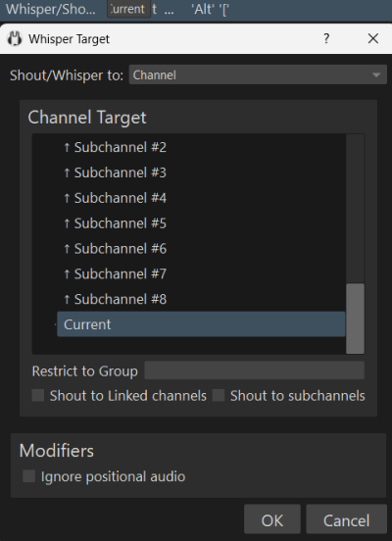This screenshot has height=541, width=392.
Task: Select the arrow icon beside Subchannel #8
Action: click(67, 300)
